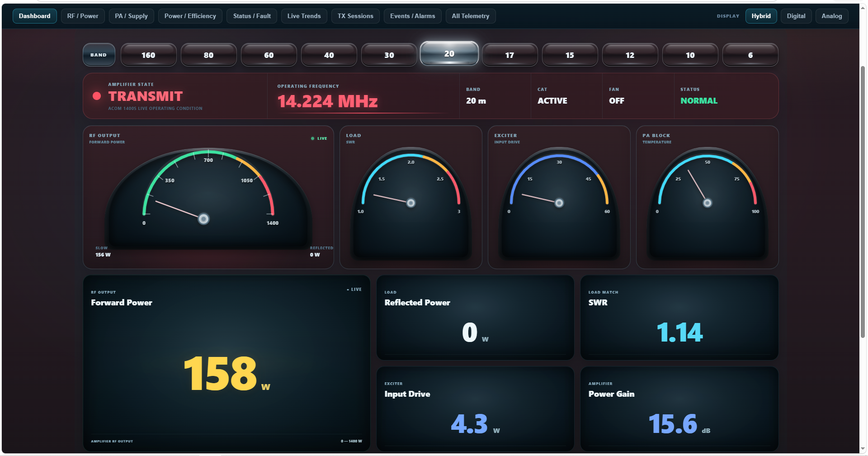Open the Status / Fault tab
868x456 pixels.
[252, 16]
